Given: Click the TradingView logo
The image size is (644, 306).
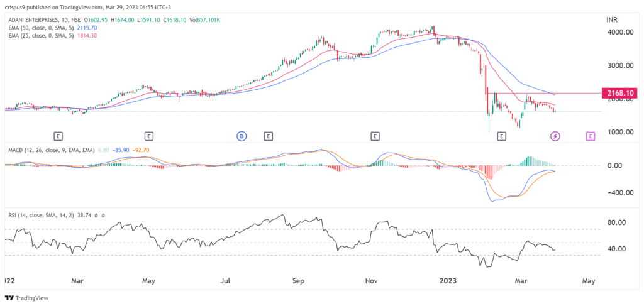Looking at the screenshot, I should point(26,298).
